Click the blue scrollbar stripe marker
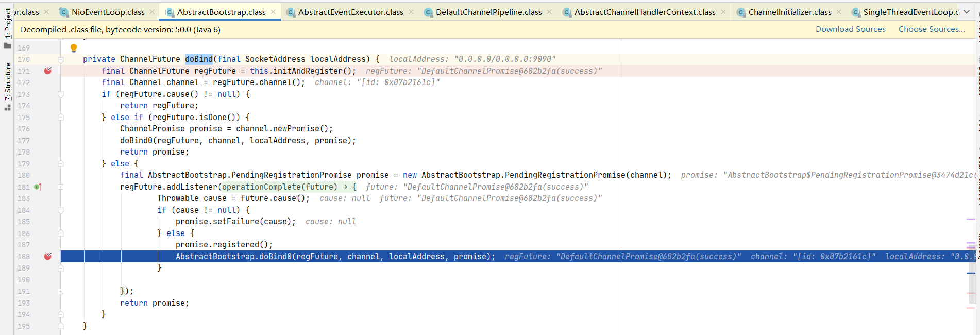This screenshot has width=980, height=335. pos(971,273)
